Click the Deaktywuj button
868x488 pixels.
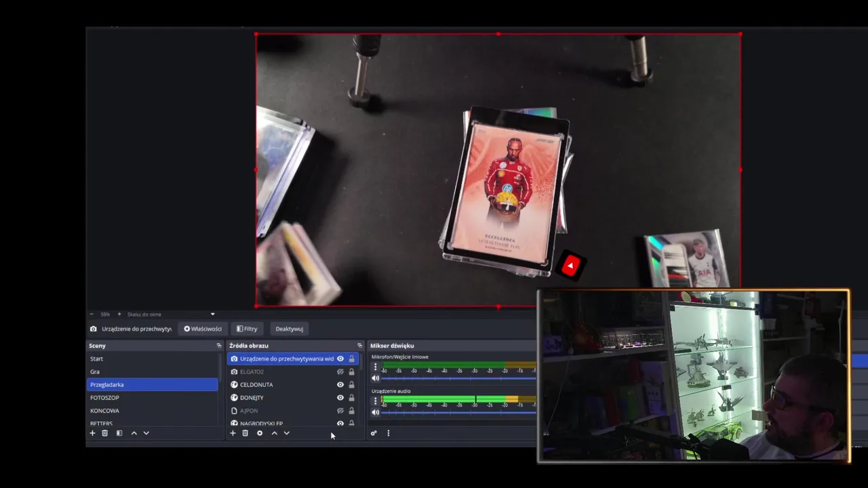[x=290, y=329]
